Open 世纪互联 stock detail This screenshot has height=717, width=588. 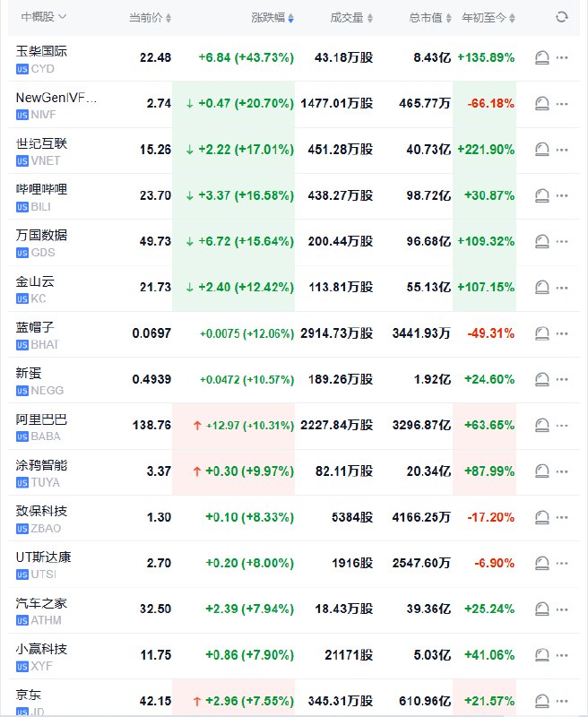point(41,143)
